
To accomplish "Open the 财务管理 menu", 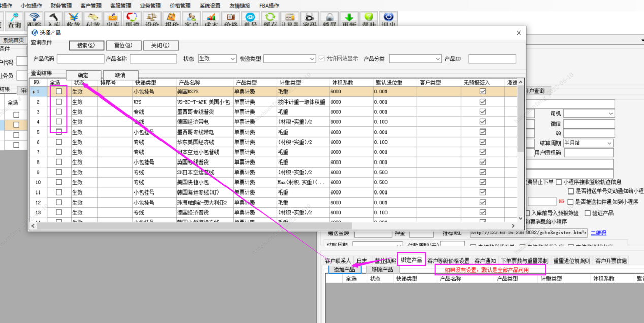I will click(61, 6).
